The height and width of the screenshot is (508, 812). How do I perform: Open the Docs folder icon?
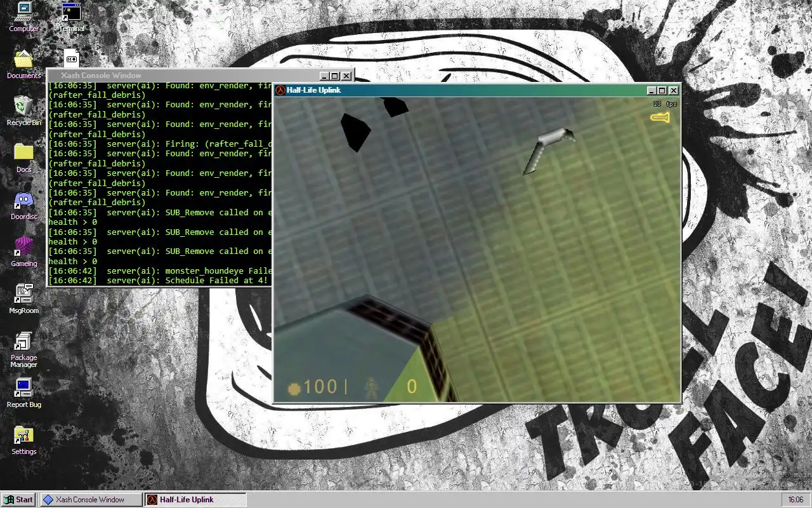[x=23, y=158]
